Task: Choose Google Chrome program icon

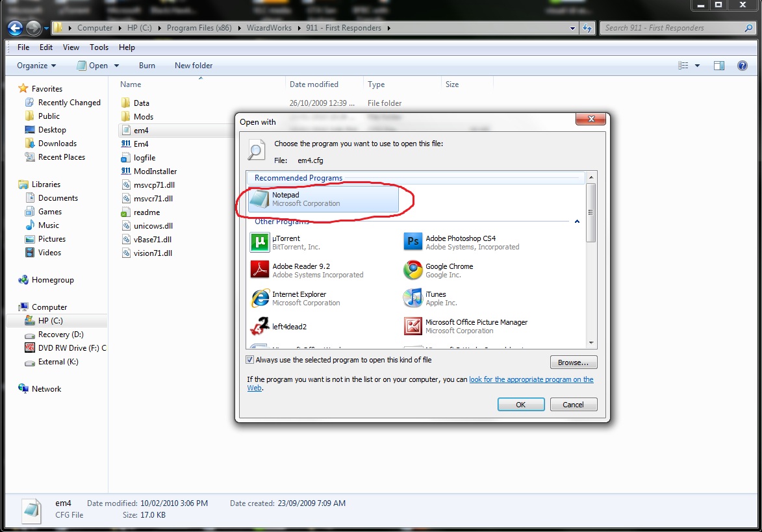Action: coord(413,270)
